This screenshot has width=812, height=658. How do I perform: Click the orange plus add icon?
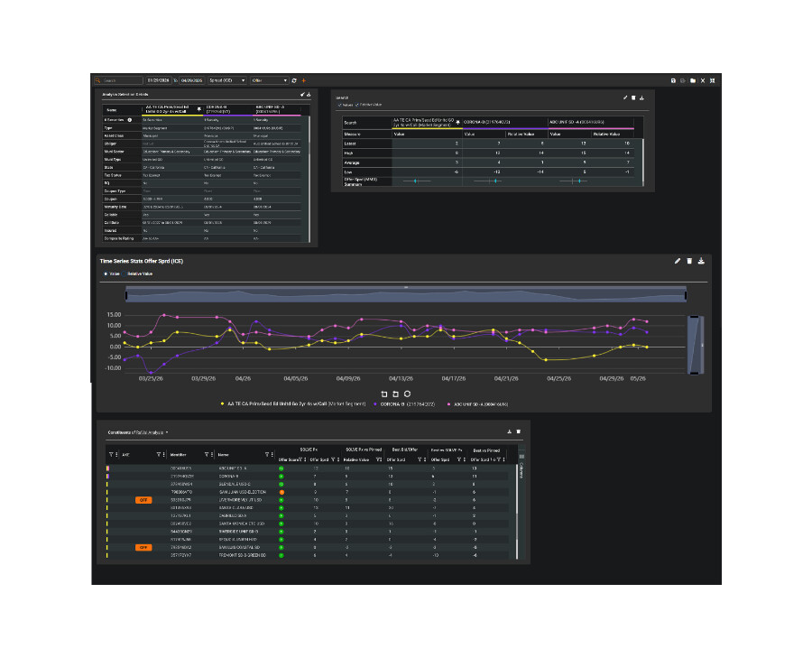pyautogui.click(x=303, y=80)
